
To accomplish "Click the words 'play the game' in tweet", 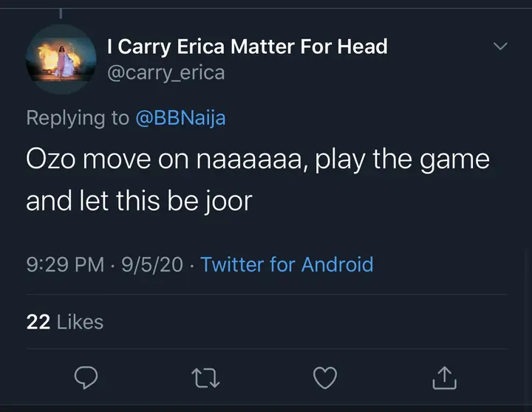I will [x=403, y=161].
